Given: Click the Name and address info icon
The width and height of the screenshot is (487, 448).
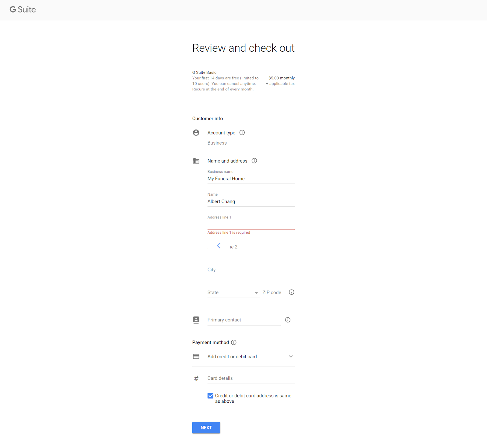Looking at the screenshot, I should 254,161.
